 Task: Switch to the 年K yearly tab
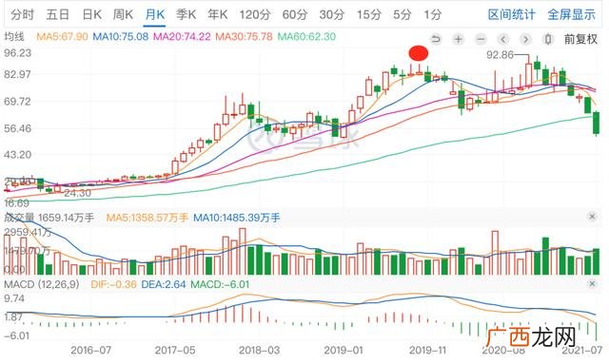(x=217, y=15)
